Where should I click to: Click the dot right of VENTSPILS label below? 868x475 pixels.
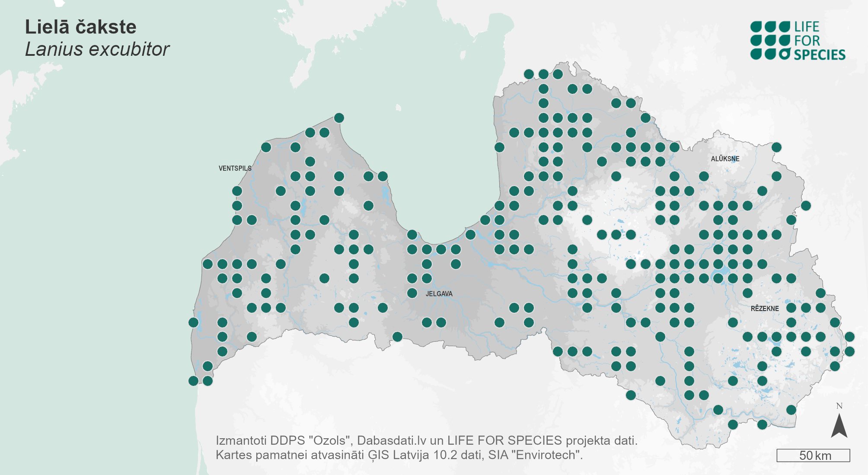(x=281, y=191)
